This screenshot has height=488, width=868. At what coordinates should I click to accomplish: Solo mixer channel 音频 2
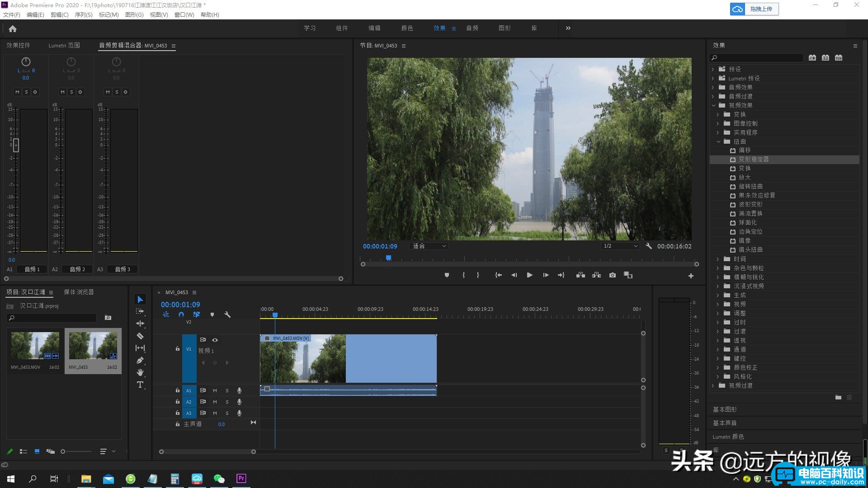click(71, 92)
